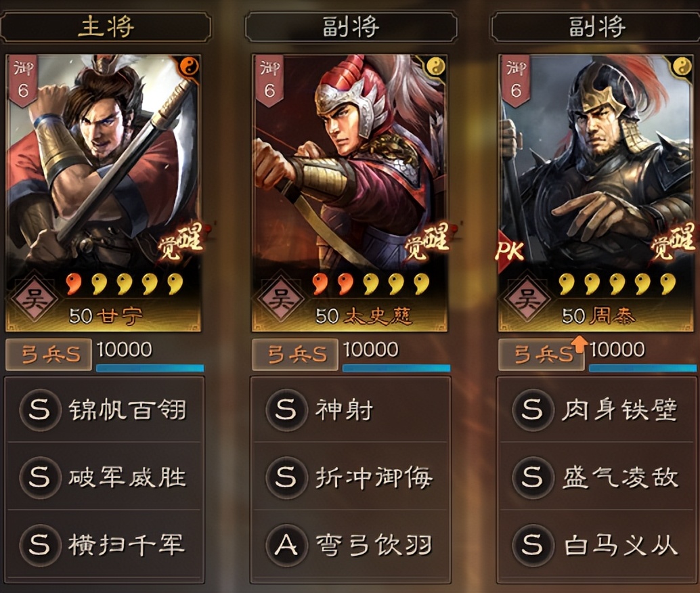
Task: Click the 御 6 cost banner on 太史慈's card
Action: tap(269, 81)
